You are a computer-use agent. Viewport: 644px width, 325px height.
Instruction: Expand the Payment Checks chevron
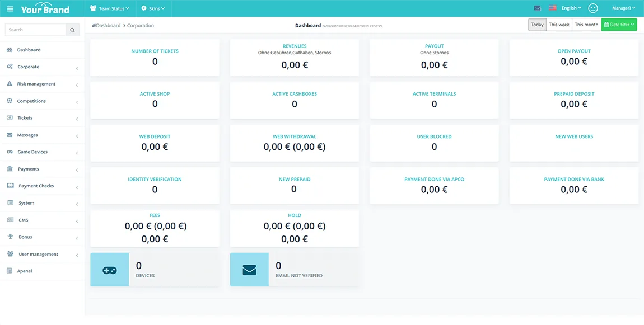tap(77, 187)
